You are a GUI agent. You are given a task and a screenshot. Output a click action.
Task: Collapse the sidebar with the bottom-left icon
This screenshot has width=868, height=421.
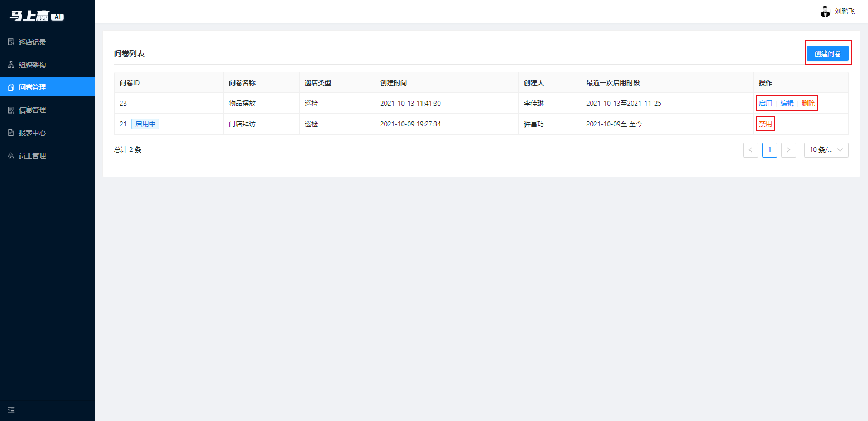(11, 409)
